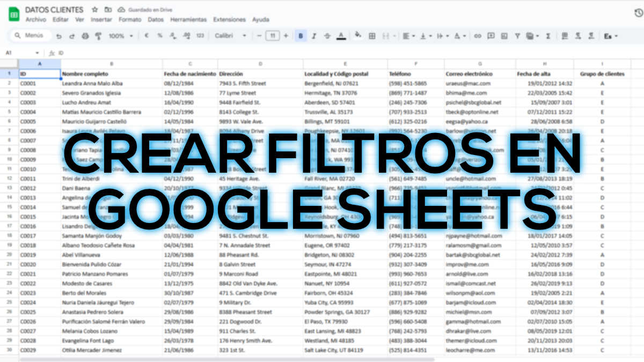This screenshot has height=362, width=644.
Task: Increase font size with plus button
Action: point(286,36)
